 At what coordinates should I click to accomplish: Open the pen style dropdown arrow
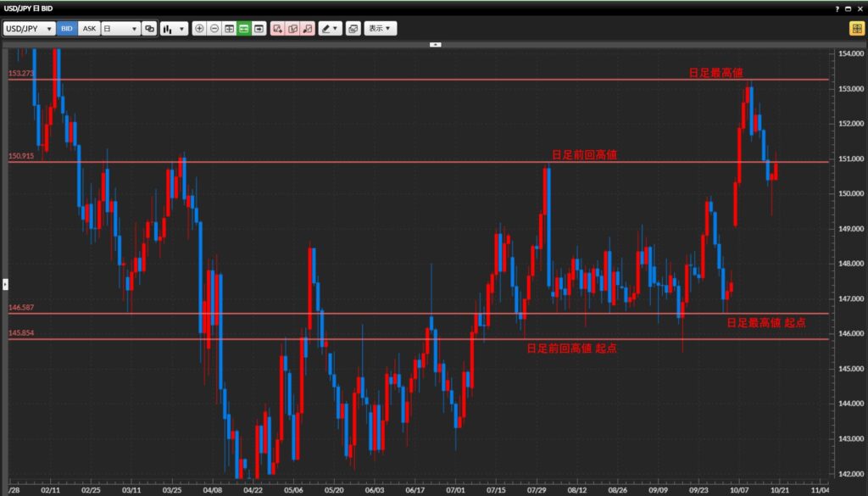(334, 28)
